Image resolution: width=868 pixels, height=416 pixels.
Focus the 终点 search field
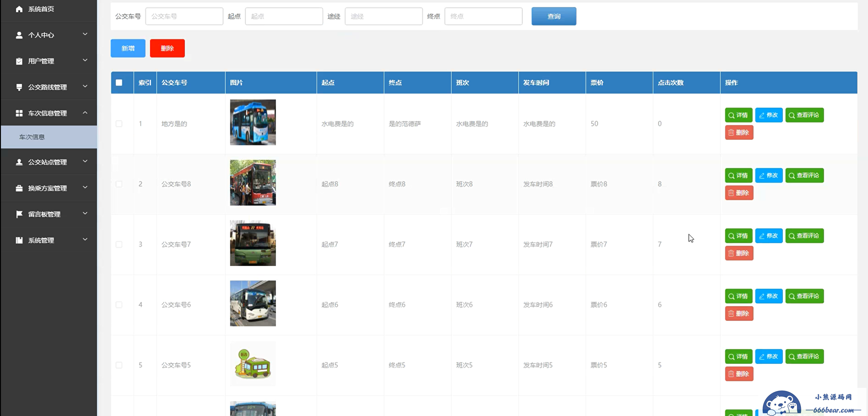(484, 16)
